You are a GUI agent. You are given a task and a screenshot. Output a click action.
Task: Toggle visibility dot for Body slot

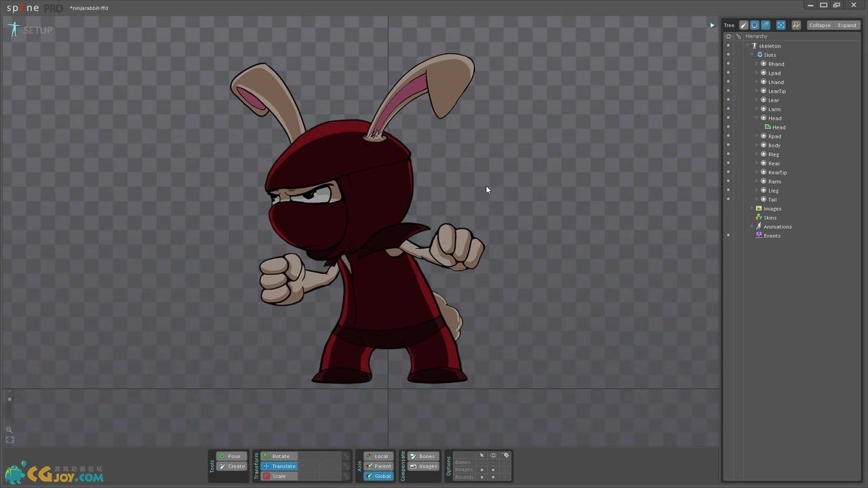728,145
